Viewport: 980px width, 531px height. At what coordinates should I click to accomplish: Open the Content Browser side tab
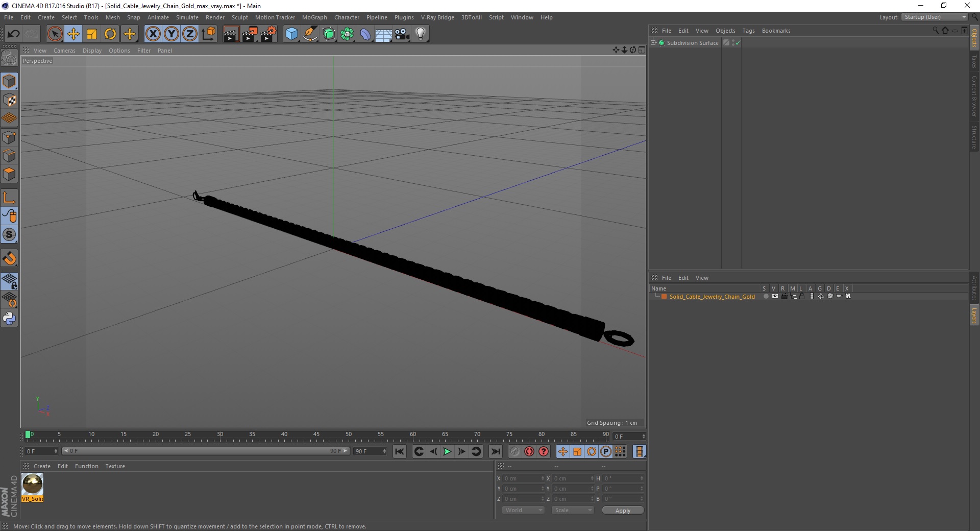pos(974,96)
